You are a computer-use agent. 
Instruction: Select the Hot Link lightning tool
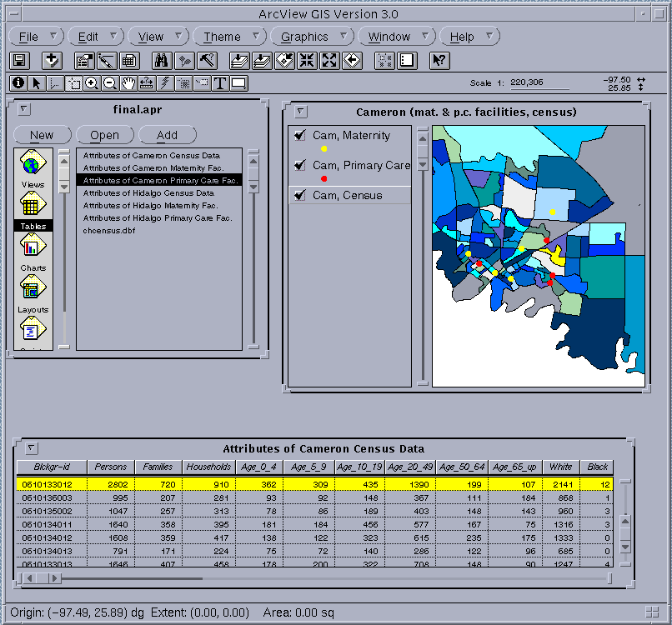click(165, 83)
